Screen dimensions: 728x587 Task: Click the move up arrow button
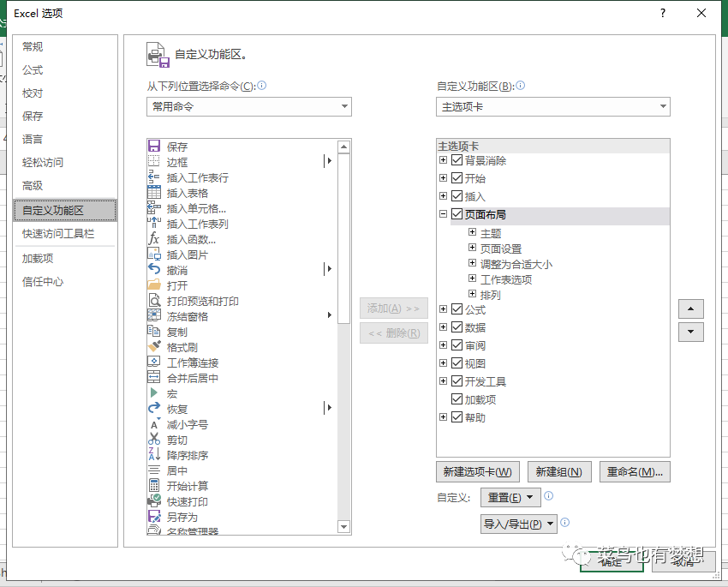click(x=691, y=308)
